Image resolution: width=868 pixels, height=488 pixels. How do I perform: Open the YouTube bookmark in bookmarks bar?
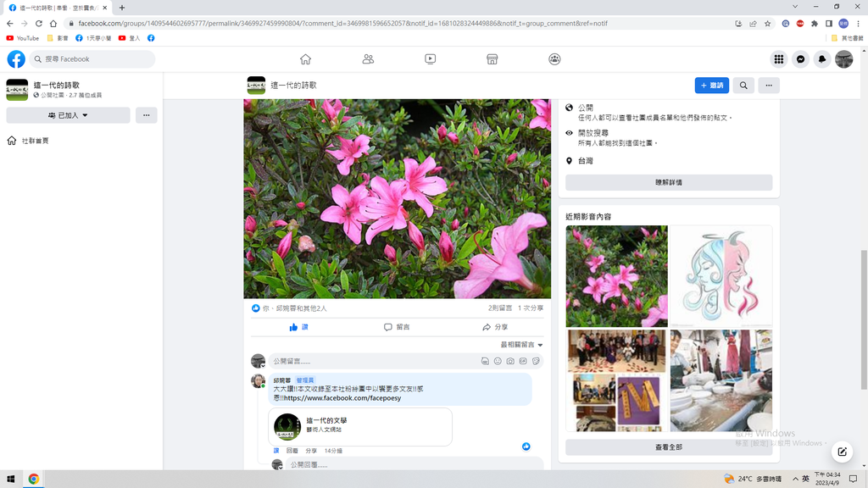pos(23,38)
